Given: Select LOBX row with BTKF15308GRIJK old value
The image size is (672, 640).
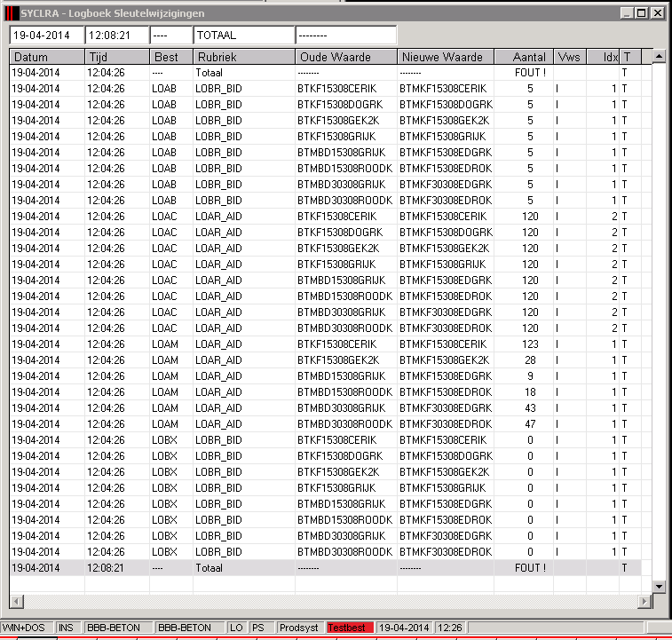Looking at the screenshot, I should click(x=325, y=488).
